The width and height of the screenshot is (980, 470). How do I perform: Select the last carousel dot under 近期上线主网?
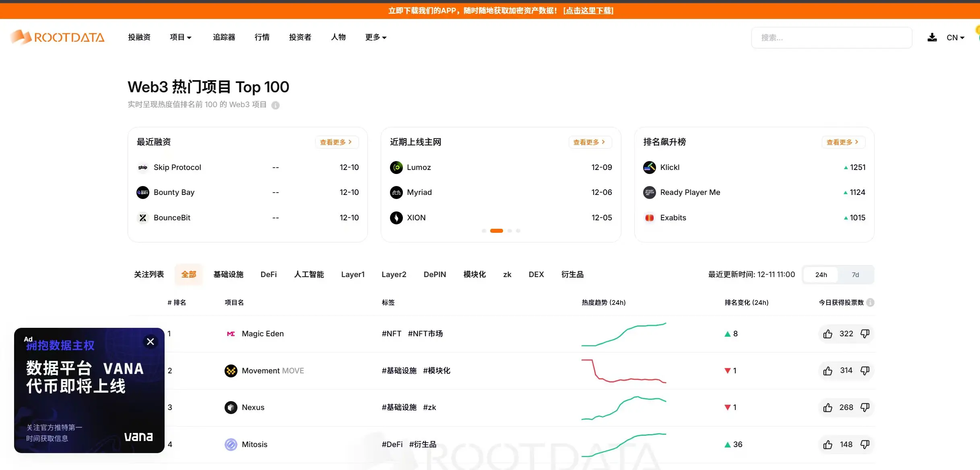518,231
